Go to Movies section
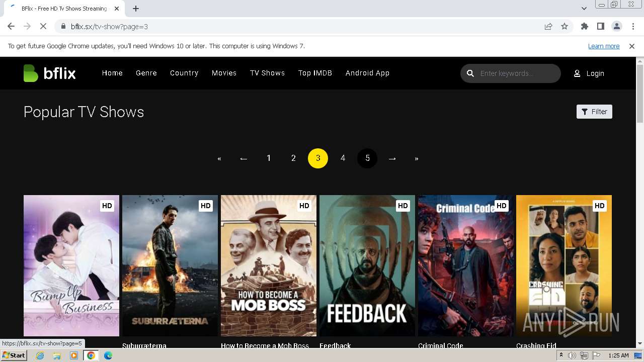The width and height of the screenshot is (644, 362). point(224,73)
